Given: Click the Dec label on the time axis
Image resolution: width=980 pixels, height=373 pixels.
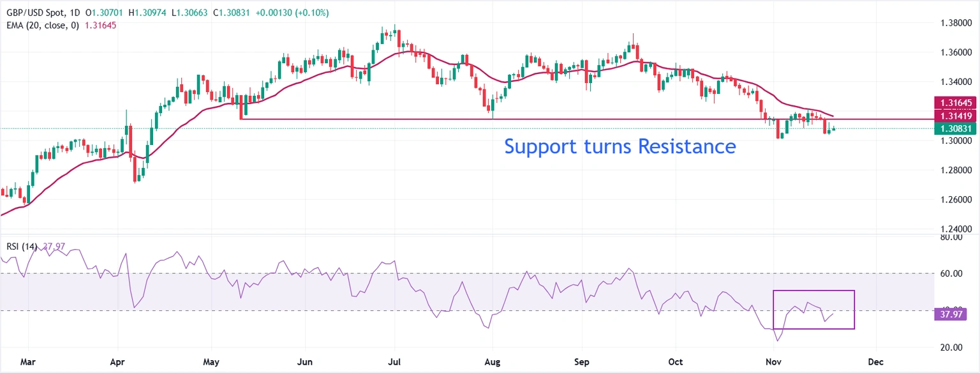Looking at the screenshot, I should tap(876, 362).
